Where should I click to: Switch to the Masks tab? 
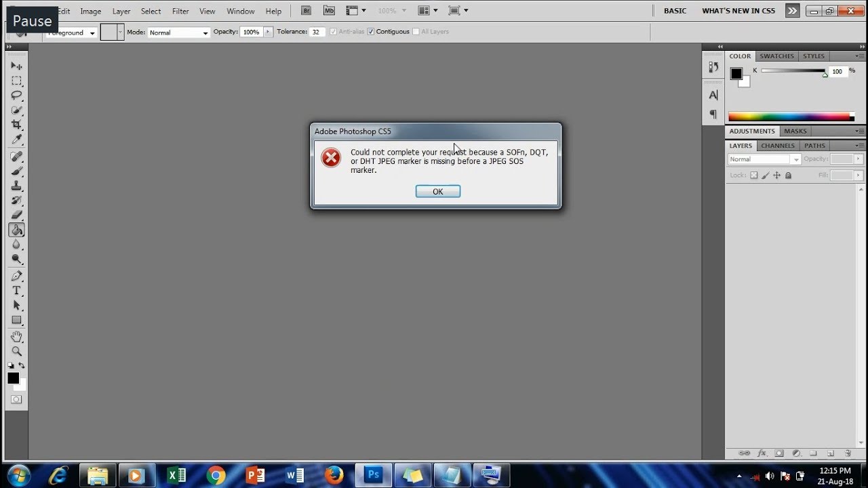coord(795,131)
